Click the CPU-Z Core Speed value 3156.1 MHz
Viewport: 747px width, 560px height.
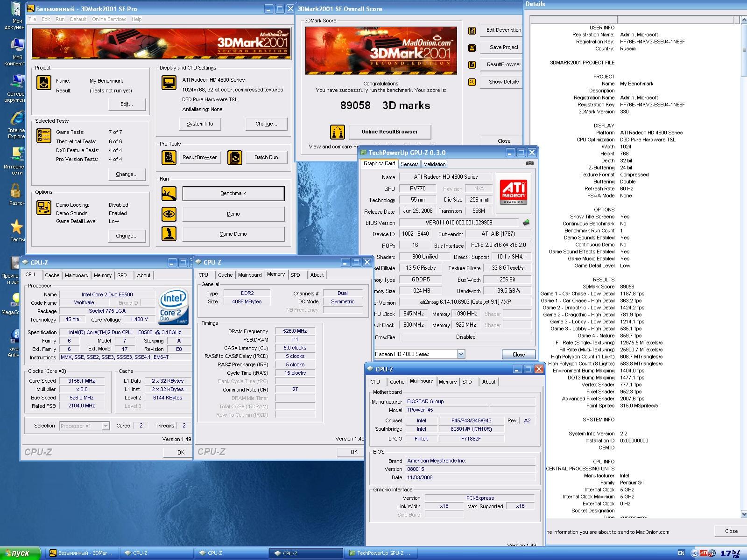click(82, 381)
